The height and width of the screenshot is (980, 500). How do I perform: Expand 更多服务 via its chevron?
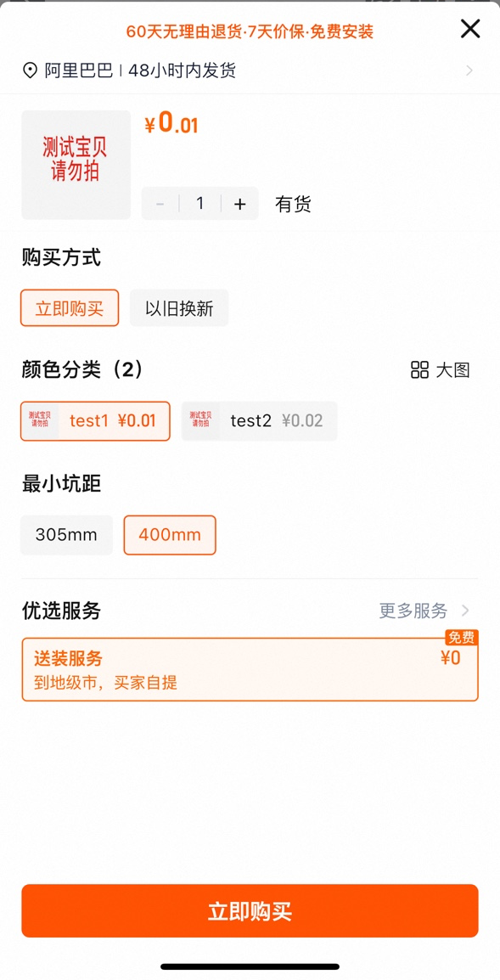pyautogui.click(x=466, y=611)
